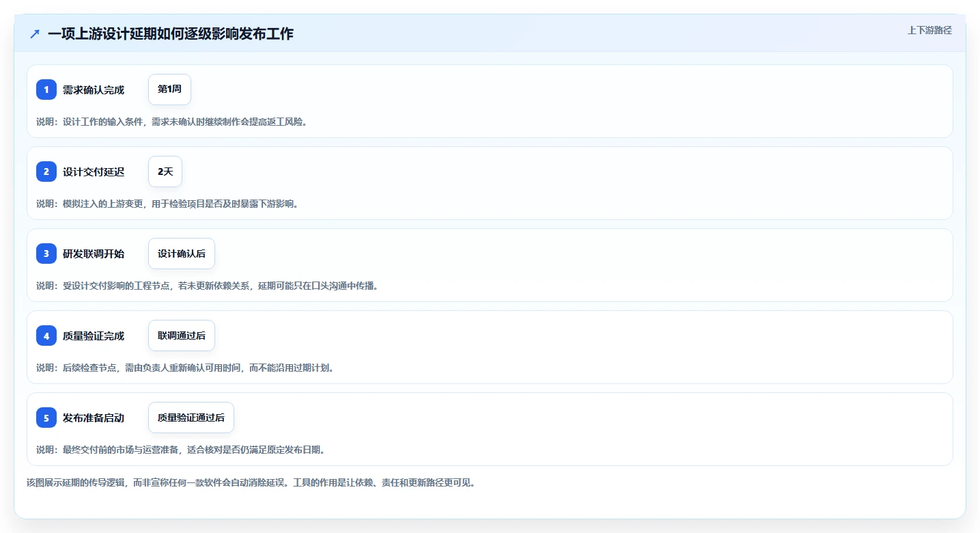Click the arrow icon beside the panel title
The width and height of the screenshot is (980, 533).
[35, 33]
